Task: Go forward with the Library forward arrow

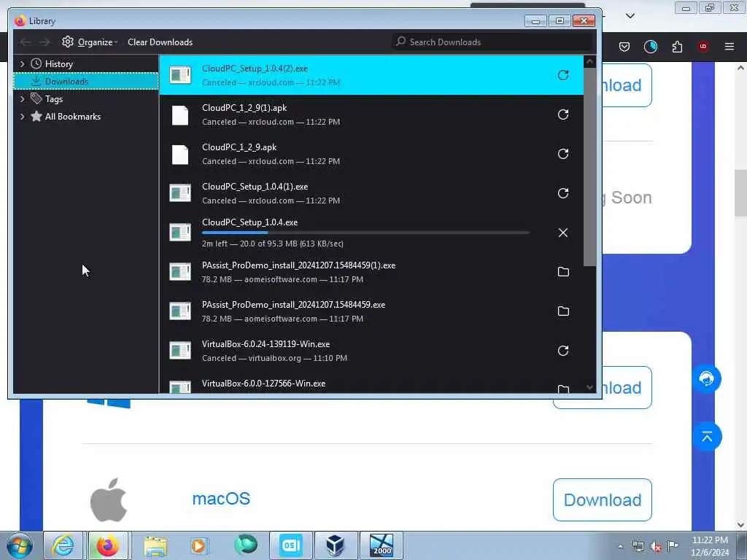Action: [x=44, y=42]
